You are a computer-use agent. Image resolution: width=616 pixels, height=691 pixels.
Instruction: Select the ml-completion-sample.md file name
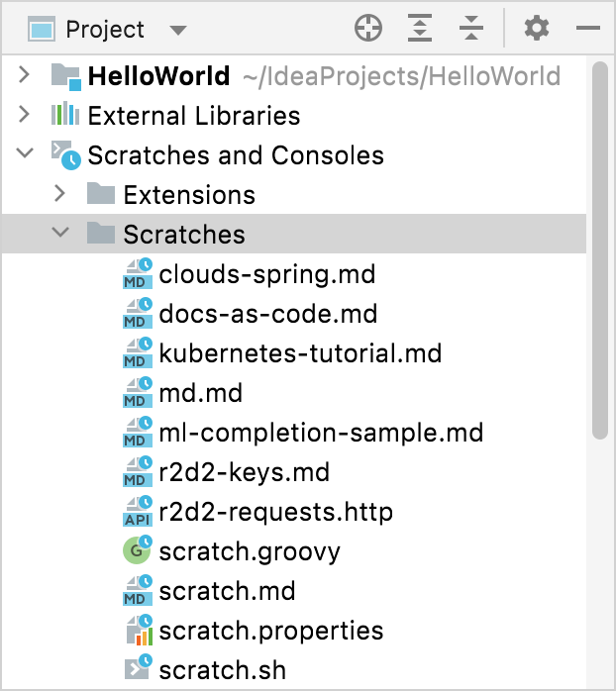pyautogui.click(x=321, y=433)
